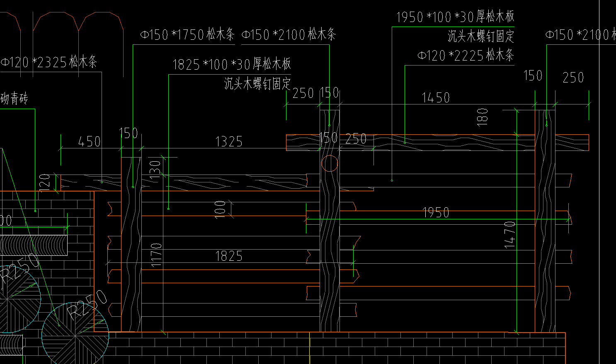Click the vertical '130' dimension text
This screenshot has height=364, width=616.
(x=155, y=170)
